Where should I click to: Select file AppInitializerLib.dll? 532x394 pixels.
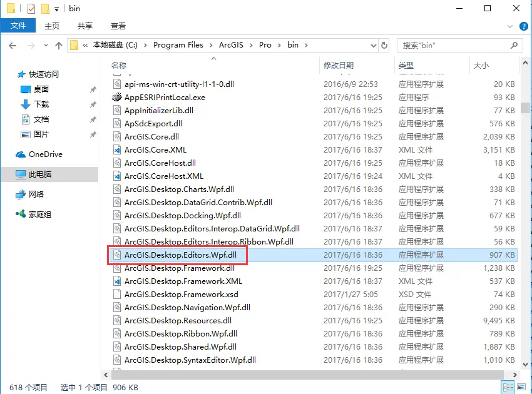click(x=159, y=111)
